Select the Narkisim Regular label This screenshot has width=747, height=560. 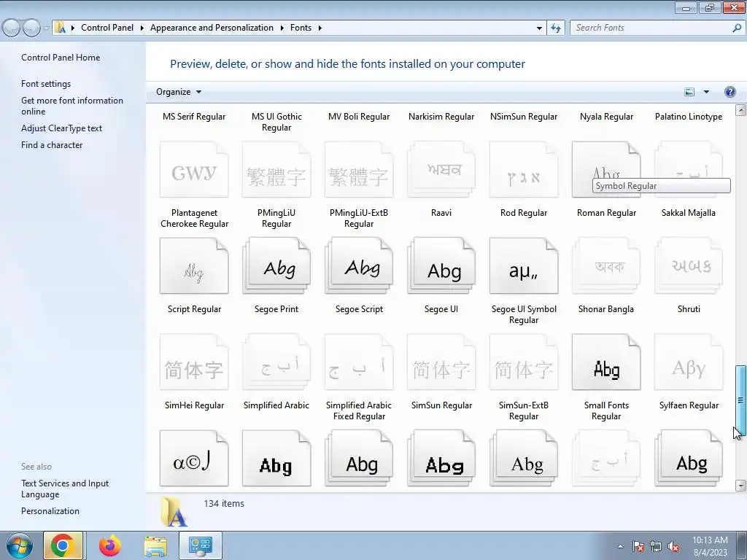pyautogui.click(x=441, y=117)
